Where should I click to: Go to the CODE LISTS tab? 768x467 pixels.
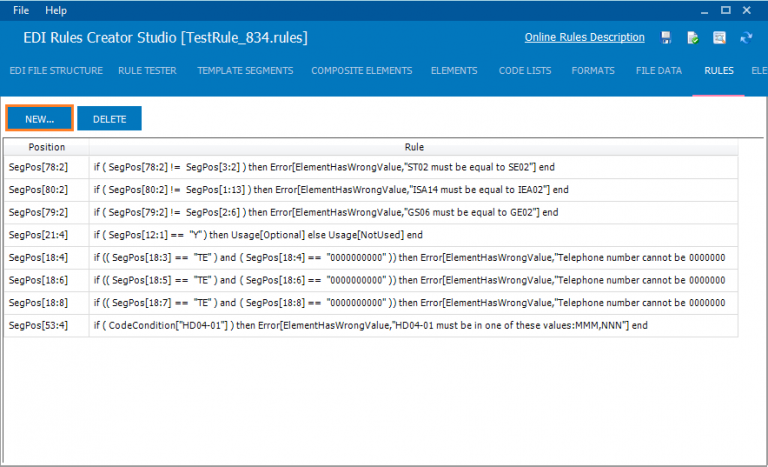(525, 71)
